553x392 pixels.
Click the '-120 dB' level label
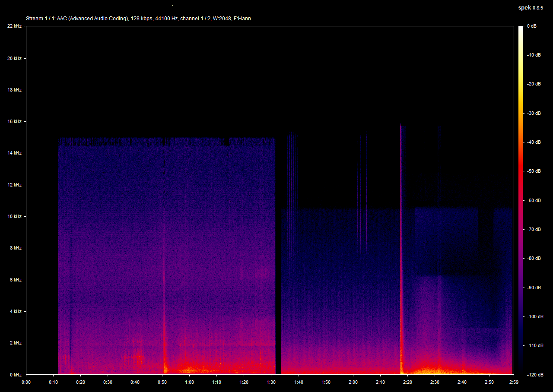point(534,374)
